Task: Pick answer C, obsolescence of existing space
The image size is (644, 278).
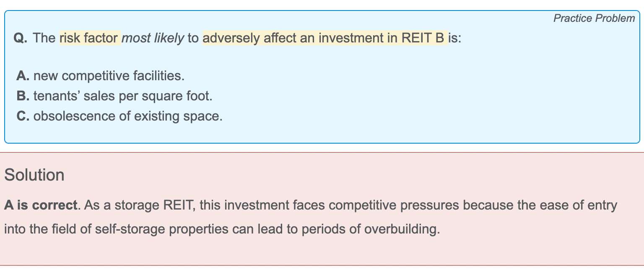Action: click(x=127, y=116)
